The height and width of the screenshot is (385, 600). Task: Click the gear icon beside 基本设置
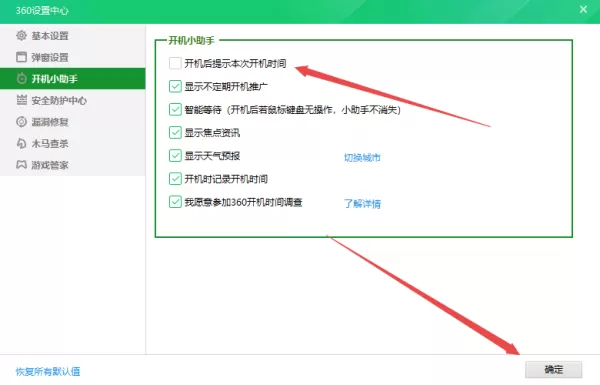[21, 36]
